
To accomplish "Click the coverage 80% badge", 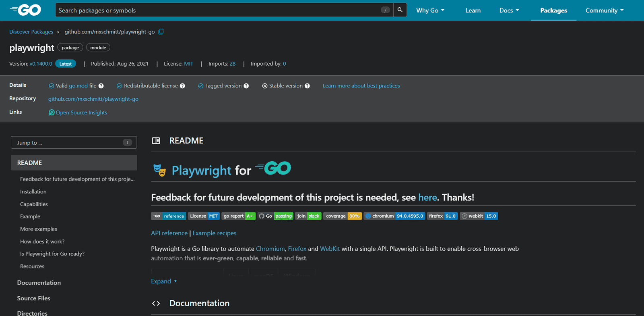I will (x=343, y=216).
